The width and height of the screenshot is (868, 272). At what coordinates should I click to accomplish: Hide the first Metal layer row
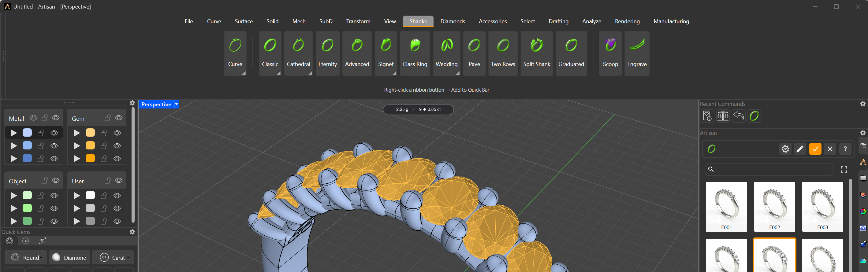[x=54, y=133]
